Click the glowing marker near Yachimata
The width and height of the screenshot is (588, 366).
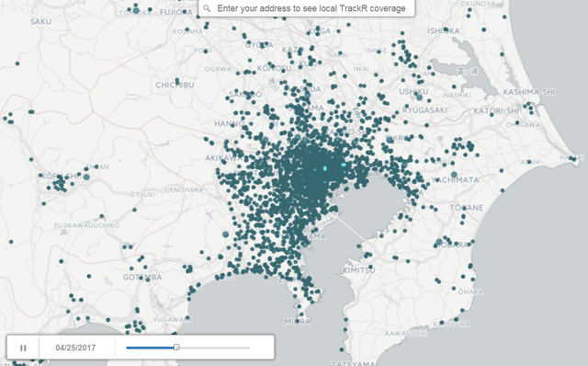[454, 175]
